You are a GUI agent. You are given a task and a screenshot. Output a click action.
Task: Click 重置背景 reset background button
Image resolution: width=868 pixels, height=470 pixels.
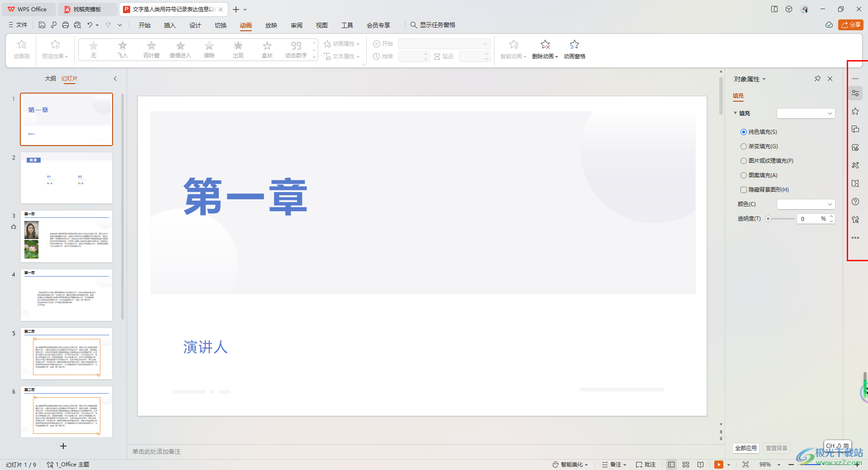[x=777, y=448]
